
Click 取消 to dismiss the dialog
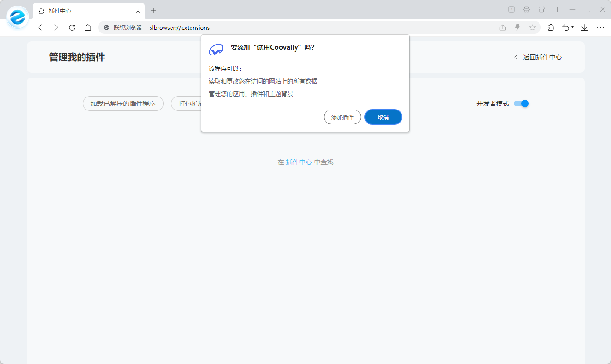[x=383, y=117]
